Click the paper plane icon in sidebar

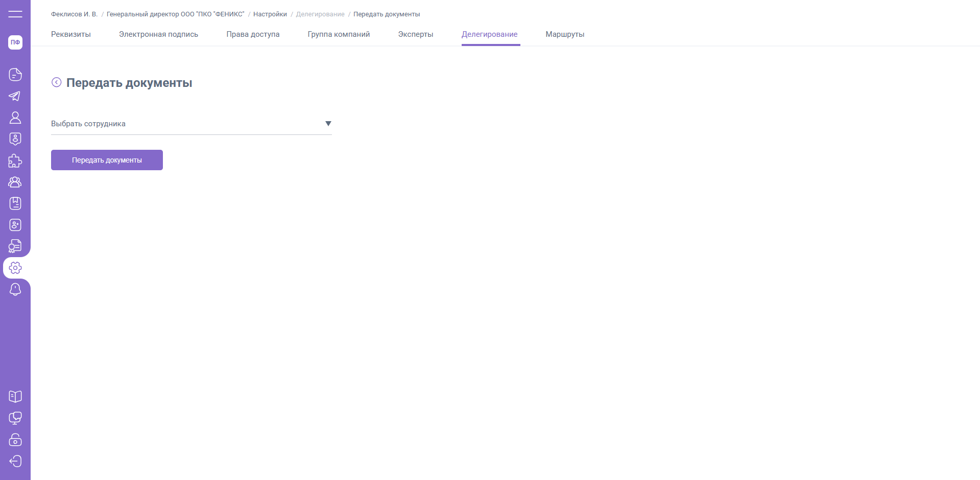click(15, 96)
